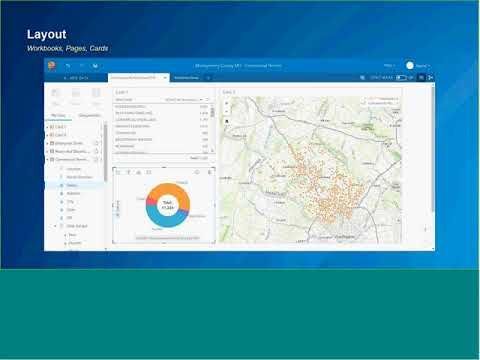This screenshot has height=360, width=480.
Task: Zoom out on the map card
Action: pyautogui.click(x=227, y=111)
